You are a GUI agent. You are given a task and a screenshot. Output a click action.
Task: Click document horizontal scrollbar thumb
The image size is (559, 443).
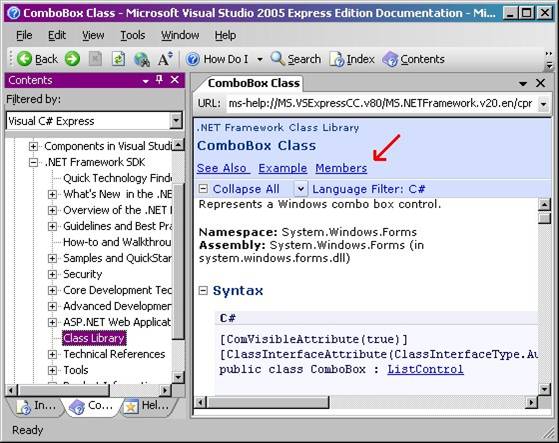pyautogui.click(x=268, y=402)
